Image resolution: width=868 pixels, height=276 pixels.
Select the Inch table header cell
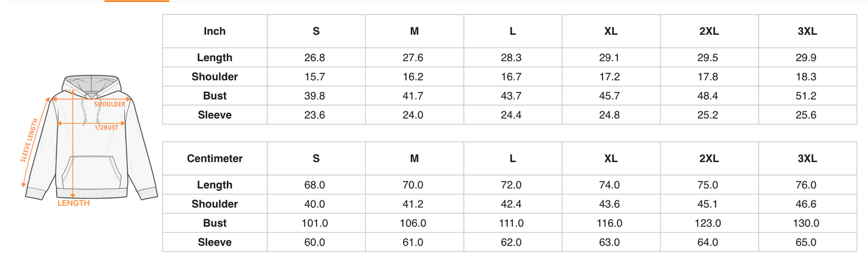click(x=215, y=31)
